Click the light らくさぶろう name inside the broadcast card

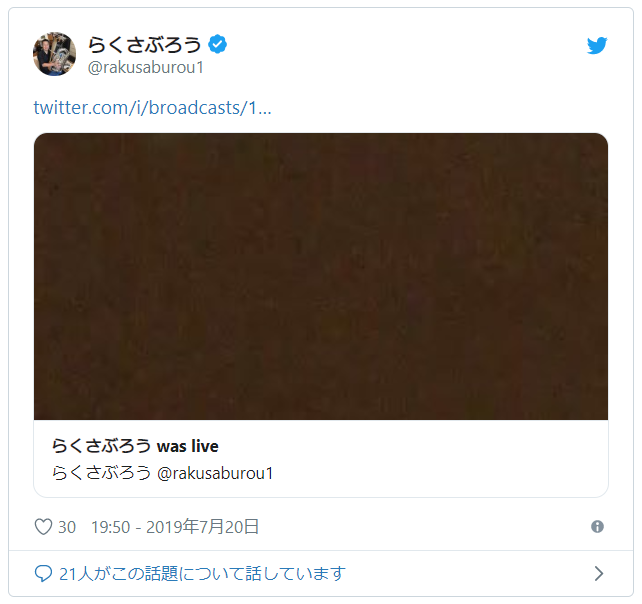(x=102, y=473)
